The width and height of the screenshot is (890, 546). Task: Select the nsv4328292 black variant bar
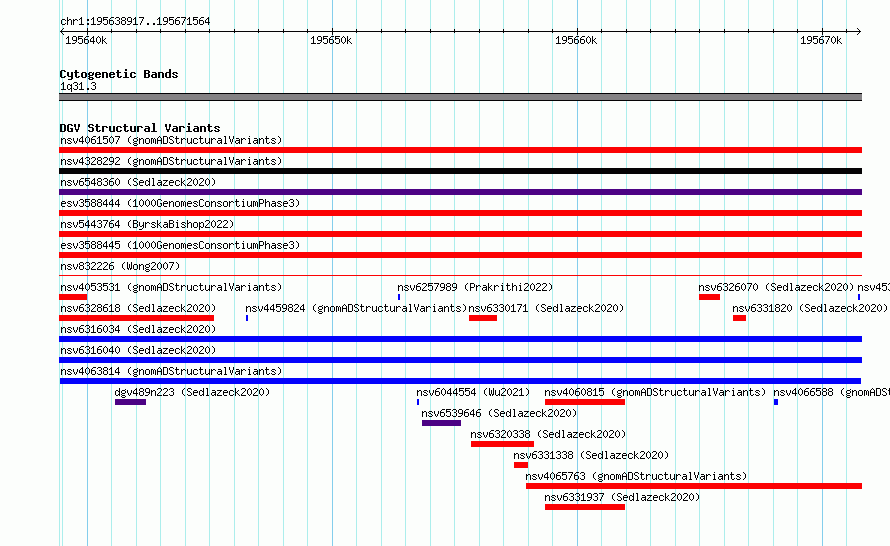(460, 171)
